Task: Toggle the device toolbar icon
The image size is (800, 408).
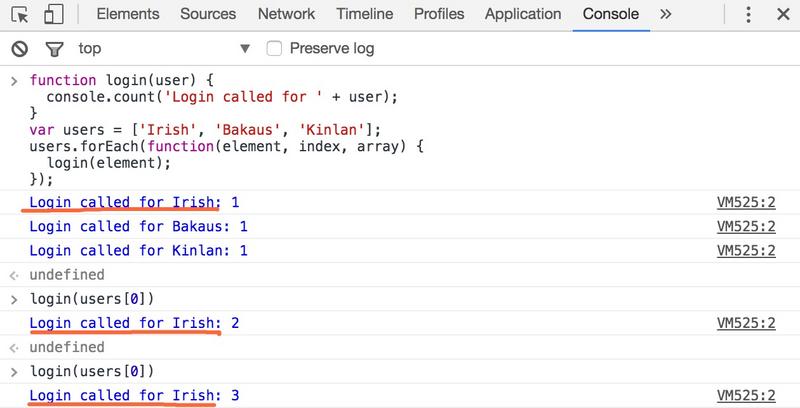Action: [x=54, y=15]
